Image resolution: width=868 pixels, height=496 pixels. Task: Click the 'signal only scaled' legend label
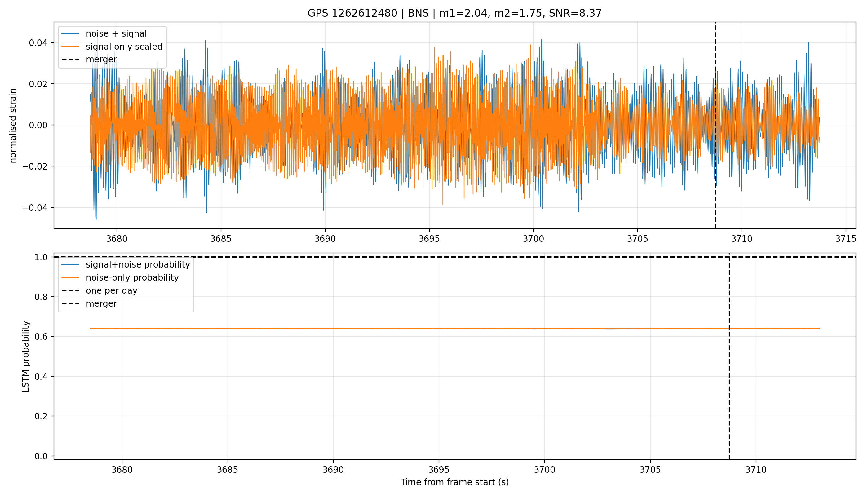pos(124,47)
